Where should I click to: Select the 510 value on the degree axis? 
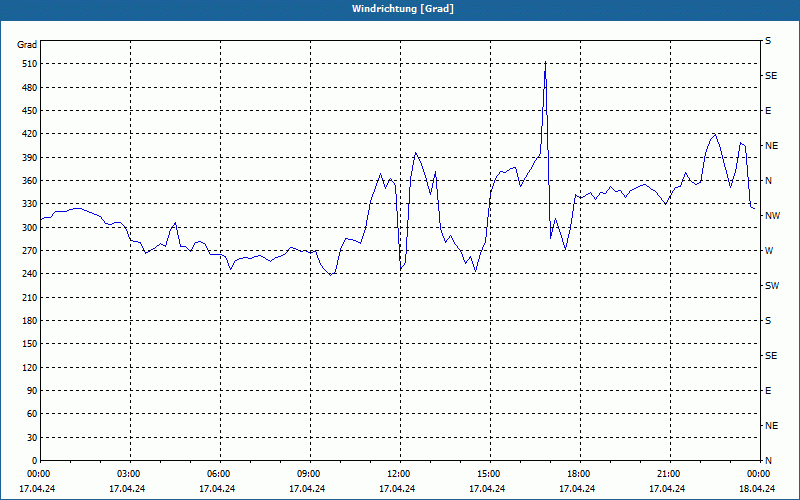(x=30, y=64)
